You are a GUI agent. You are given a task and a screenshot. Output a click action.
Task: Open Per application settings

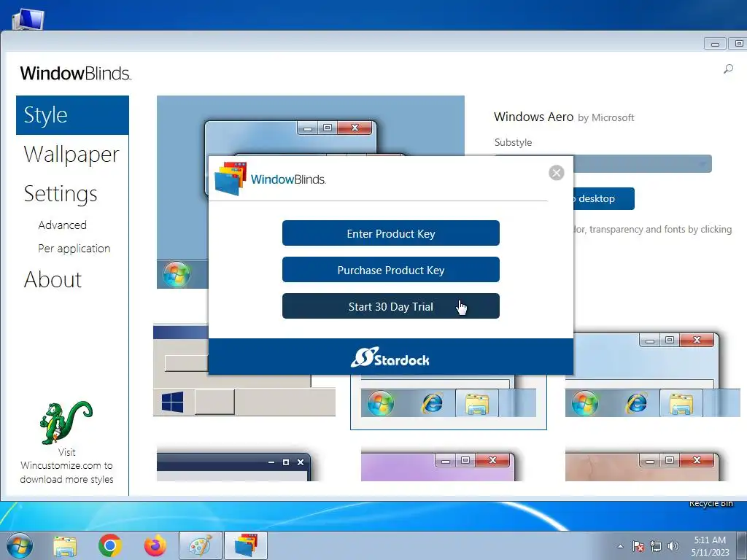[x=74, y=248]
